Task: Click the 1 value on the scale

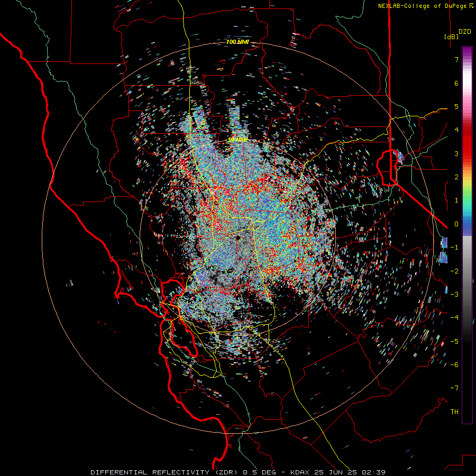Action: pos(456,200)
